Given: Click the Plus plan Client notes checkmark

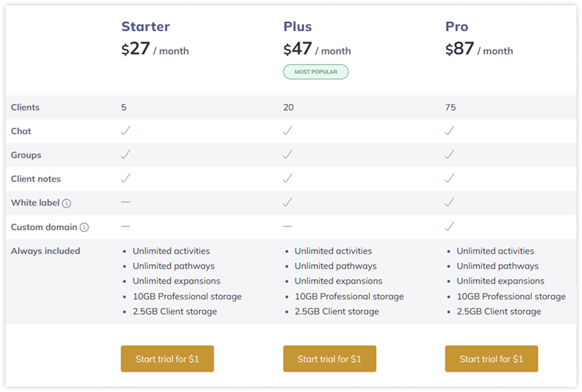Looking at the screenshot, I should (x=288, y=179).
